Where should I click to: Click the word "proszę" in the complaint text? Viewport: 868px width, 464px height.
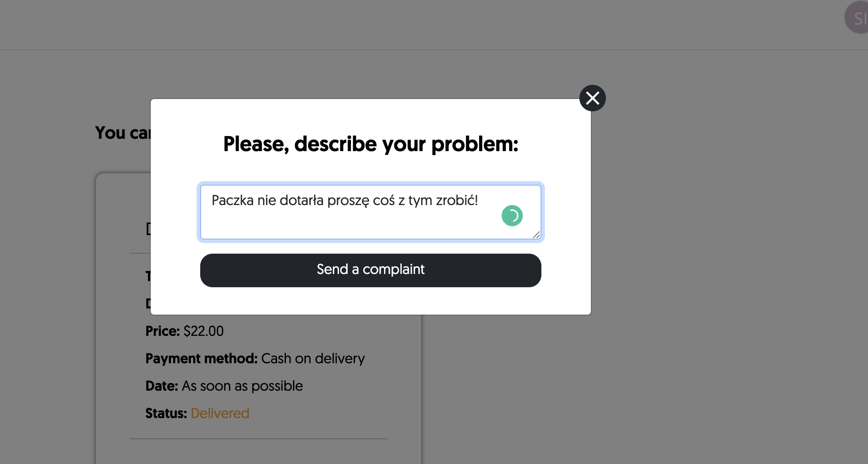[x=348, y=201]
